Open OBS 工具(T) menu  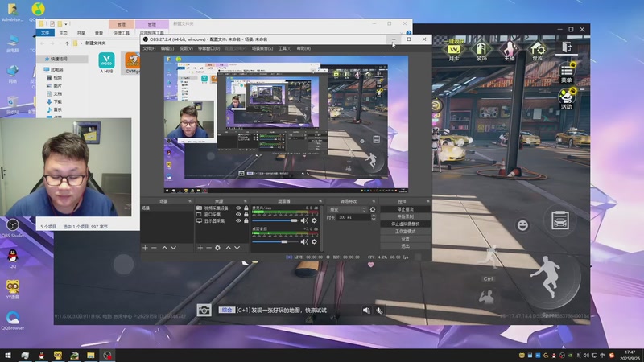coord(285,48)
